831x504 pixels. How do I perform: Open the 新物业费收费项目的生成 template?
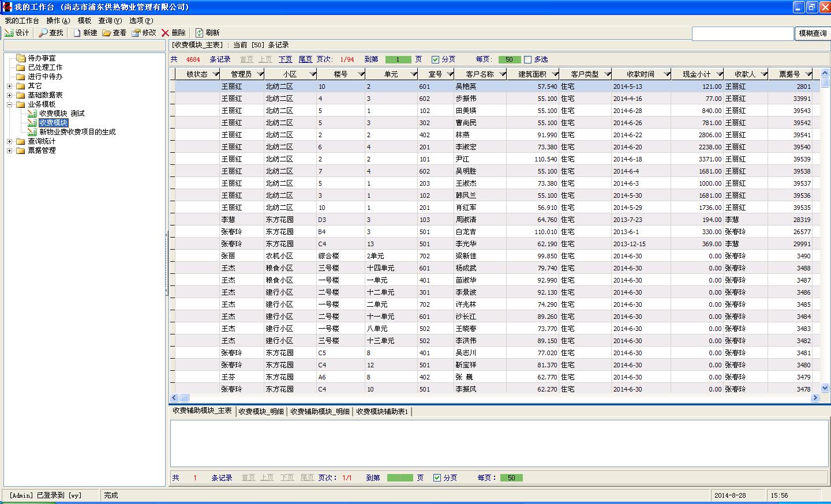coord(77,132)
